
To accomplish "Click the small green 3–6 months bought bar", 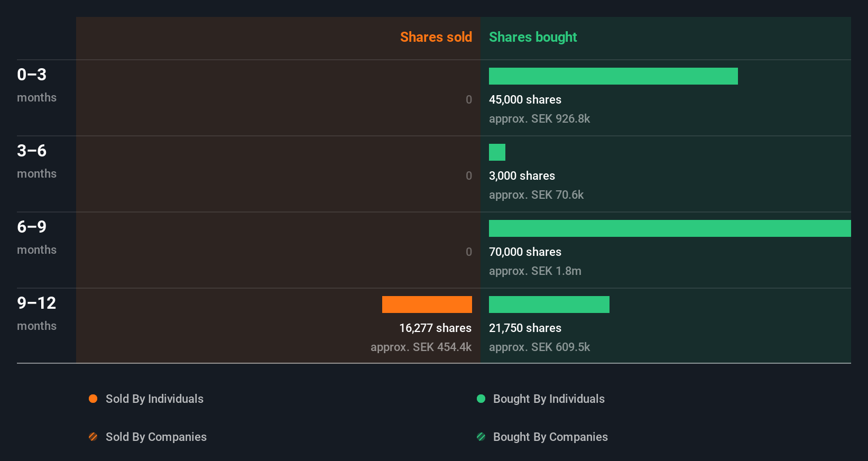I will [497, 152].
